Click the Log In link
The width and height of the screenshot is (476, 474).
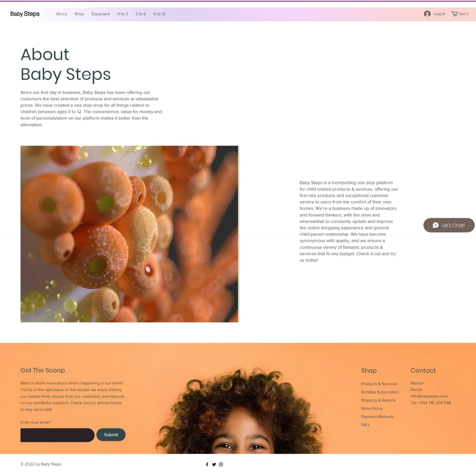pos(439,14)
